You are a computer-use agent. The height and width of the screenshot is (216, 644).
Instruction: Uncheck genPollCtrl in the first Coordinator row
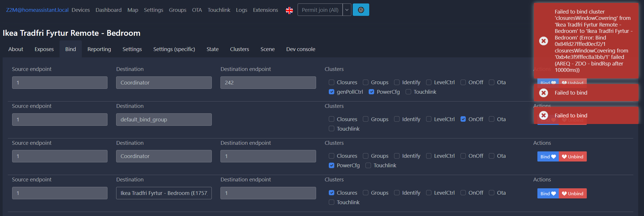tap(331, 92)
